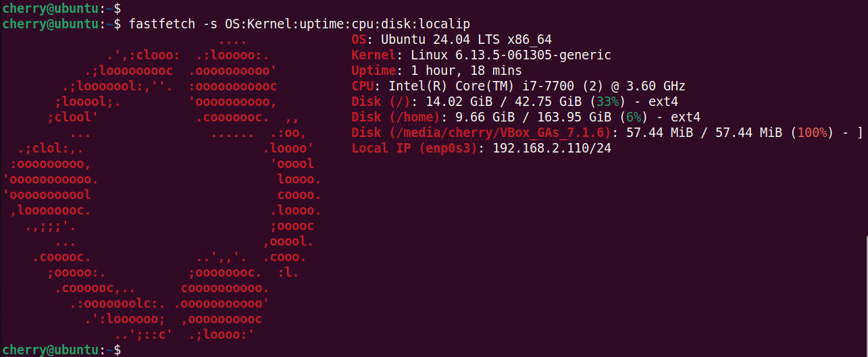Click the red CPU label
The width and height of the screenshot is (868, 357).
(x=366, y=86)
